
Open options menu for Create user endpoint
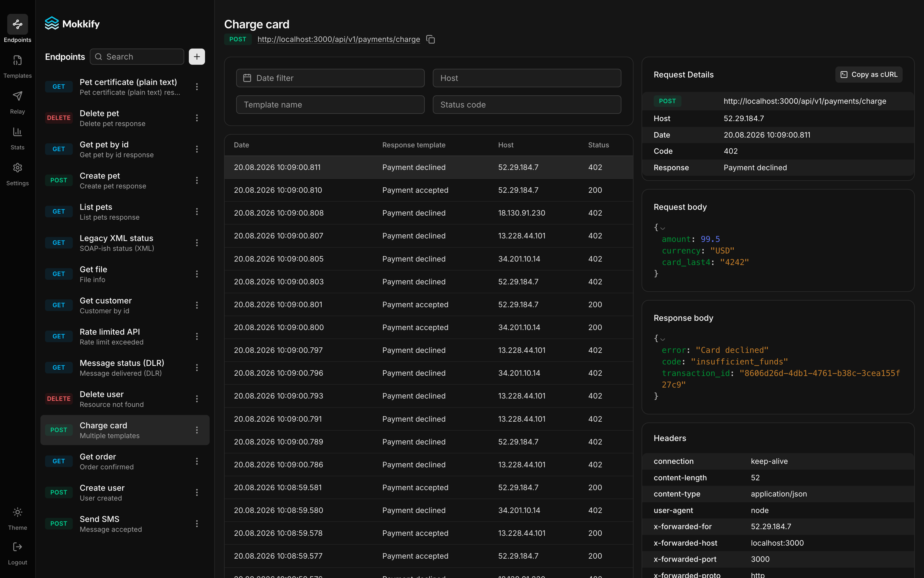[x=197, y=492]
